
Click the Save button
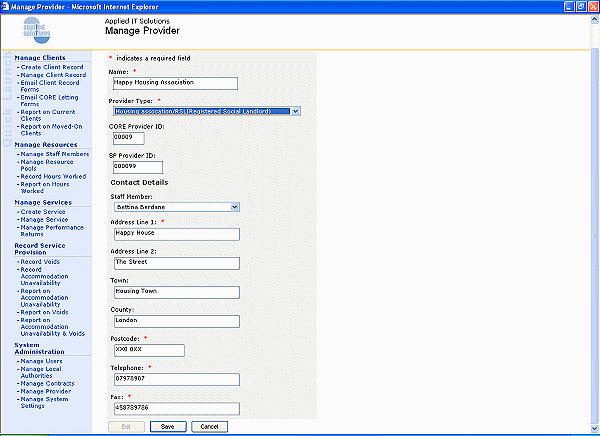pyautogui.click(x=168, y=426)
